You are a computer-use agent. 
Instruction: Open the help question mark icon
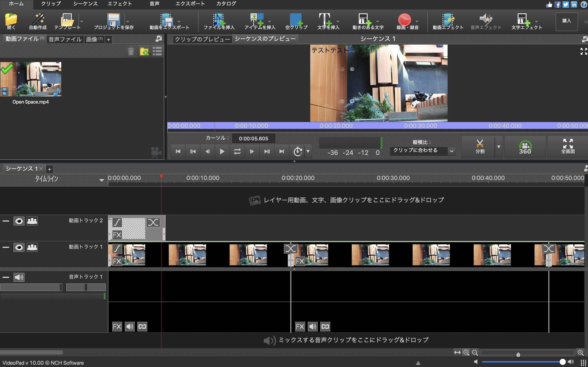(x=584, y=4)
